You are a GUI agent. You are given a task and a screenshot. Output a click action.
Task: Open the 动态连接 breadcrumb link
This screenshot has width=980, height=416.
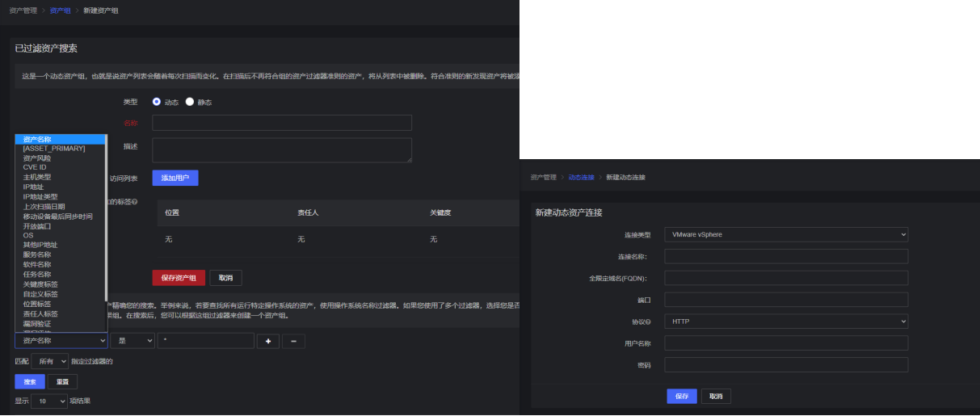pyautogui.click(x=581, y=177)
